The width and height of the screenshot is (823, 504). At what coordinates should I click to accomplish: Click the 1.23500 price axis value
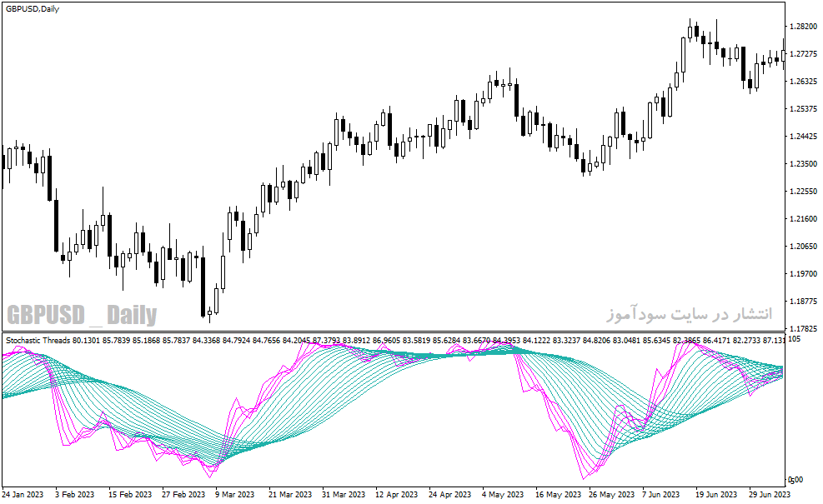[x=804, y=163]
